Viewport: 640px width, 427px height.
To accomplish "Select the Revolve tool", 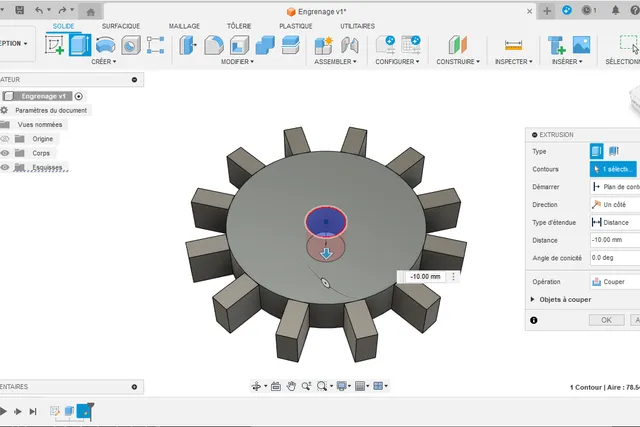I will pyautogui.click(x=105, y=45).
